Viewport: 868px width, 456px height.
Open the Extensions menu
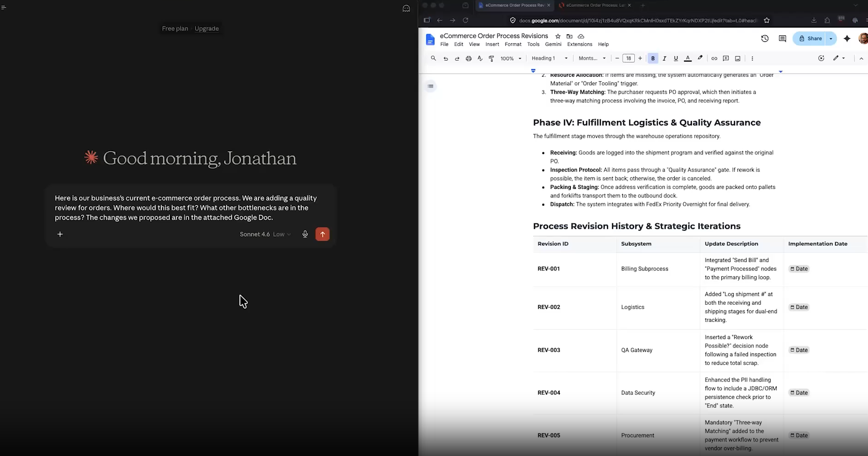click(580, 45)
